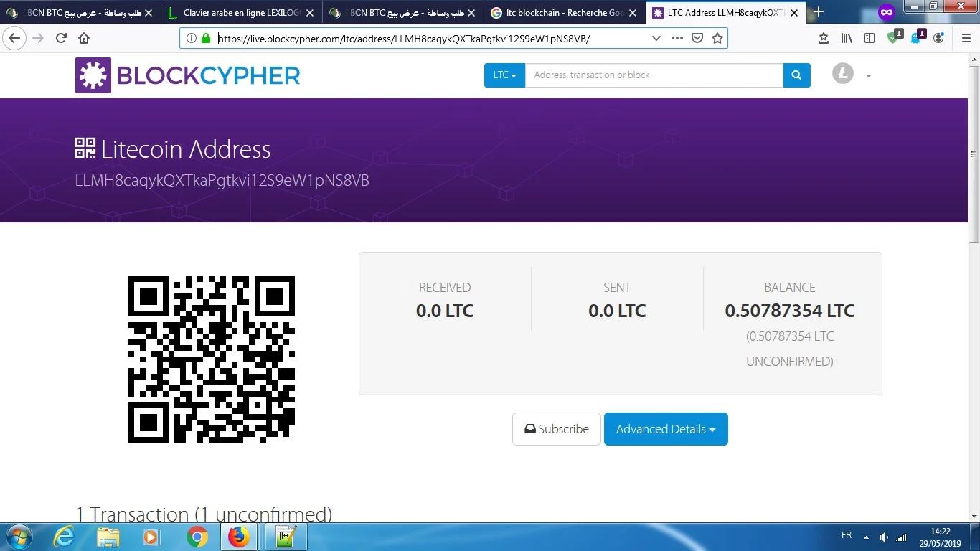Close the LTC Address tab

(794, 13)
